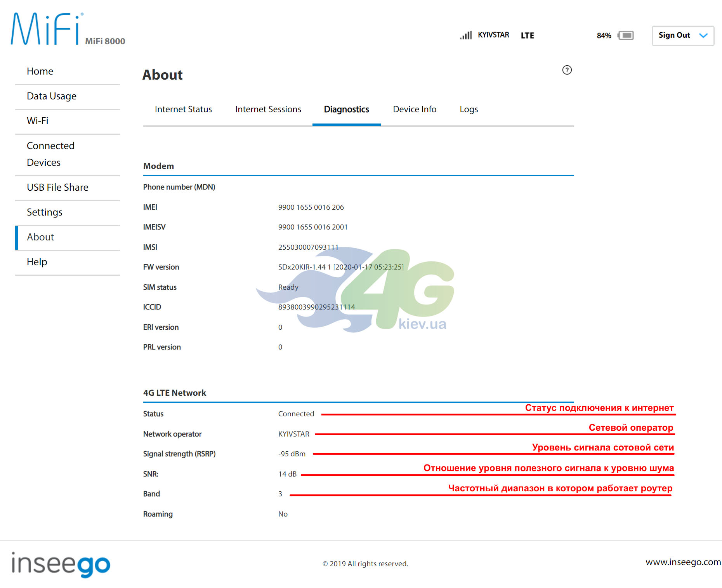Switch to the Internet Sessions tab

[x=268, y=110]
